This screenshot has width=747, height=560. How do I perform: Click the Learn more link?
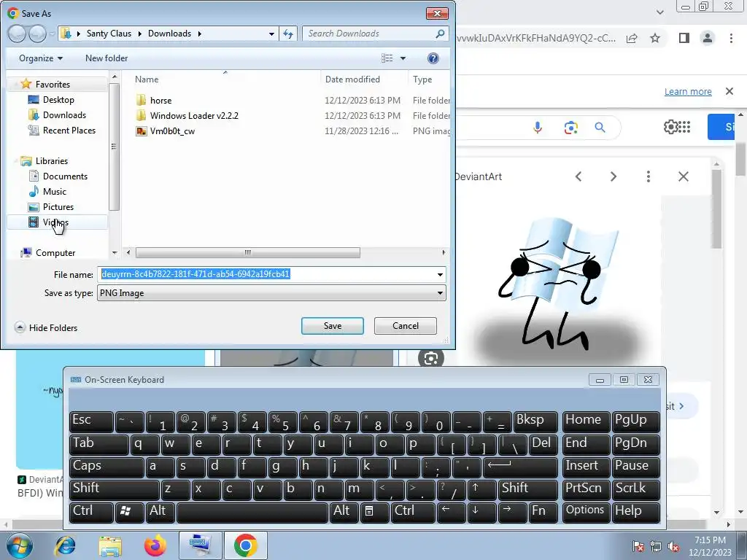688,91
